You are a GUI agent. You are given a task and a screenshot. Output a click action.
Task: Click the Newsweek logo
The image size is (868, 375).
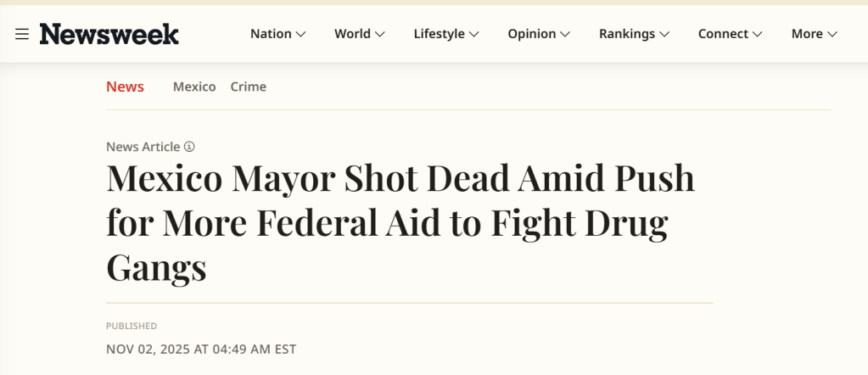pos(109,34)
